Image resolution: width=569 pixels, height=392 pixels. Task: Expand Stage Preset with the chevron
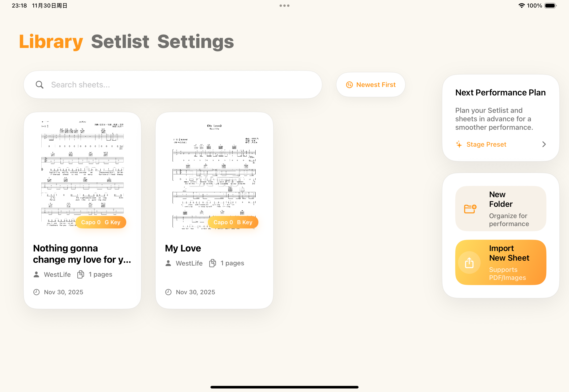tap(544, 144)
